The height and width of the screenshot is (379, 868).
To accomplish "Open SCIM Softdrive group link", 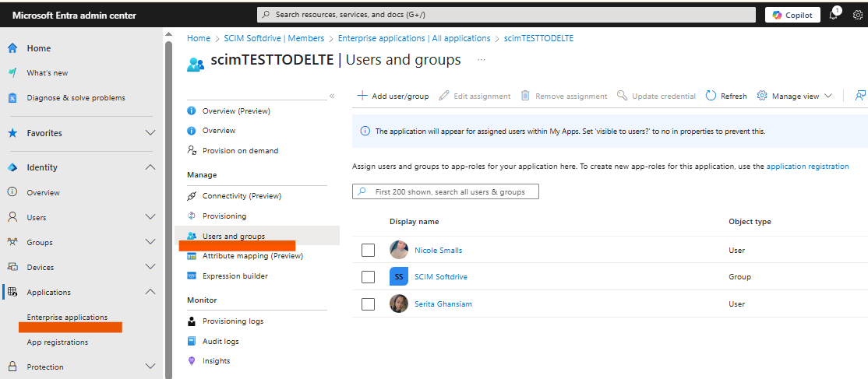I will tap(441, 276).
